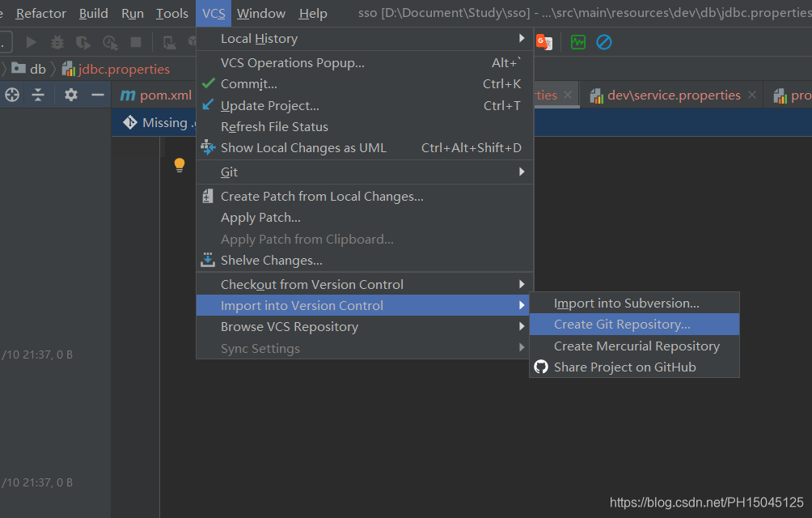Click the yellow lightbulb intention icon
This screenshot has height=518, width=812.
(x=180, y=165)
